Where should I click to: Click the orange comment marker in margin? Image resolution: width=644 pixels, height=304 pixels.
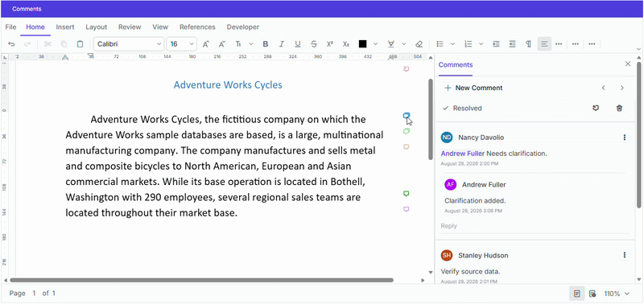click(x=407, y=146)
